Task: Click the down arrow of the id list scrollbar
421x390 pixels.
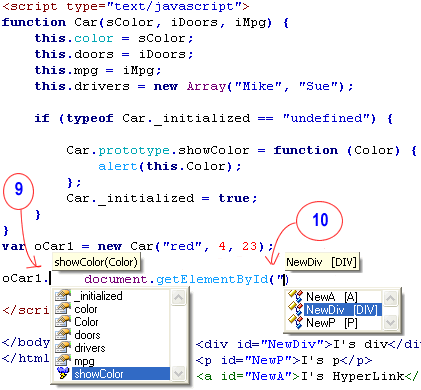Action: point(390,322)
